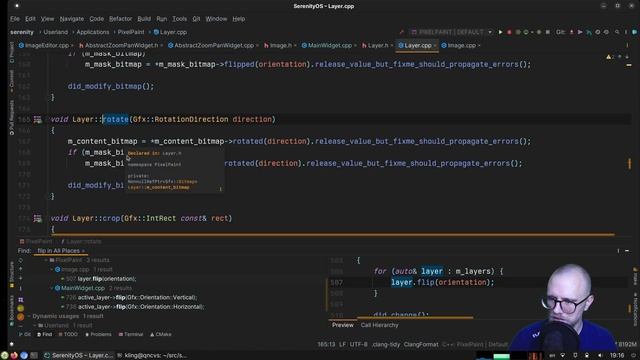Click the ClangFormat status bar item

[421, 344]
